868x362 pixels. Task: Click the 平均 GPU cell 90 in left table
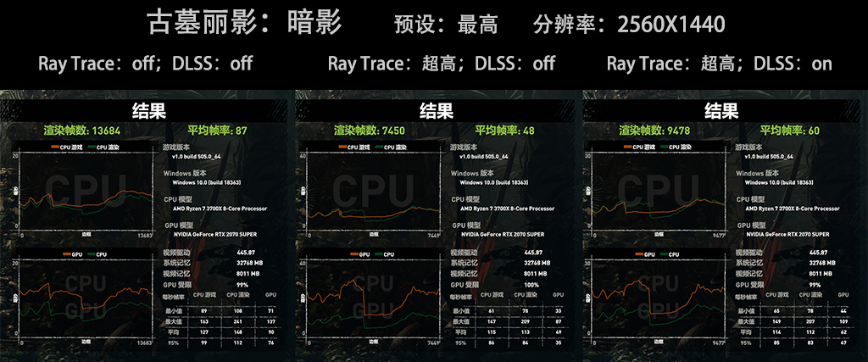(x=270, y=332)
